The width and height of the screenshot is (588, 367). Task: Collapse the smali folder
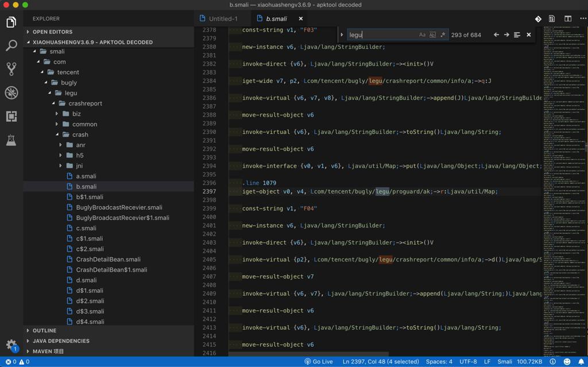[109, 52]
